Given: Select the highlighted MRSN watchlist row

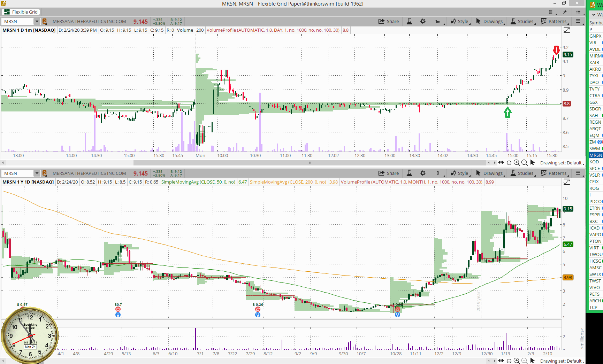Looking at the screenshot, I should click(596, 155).
